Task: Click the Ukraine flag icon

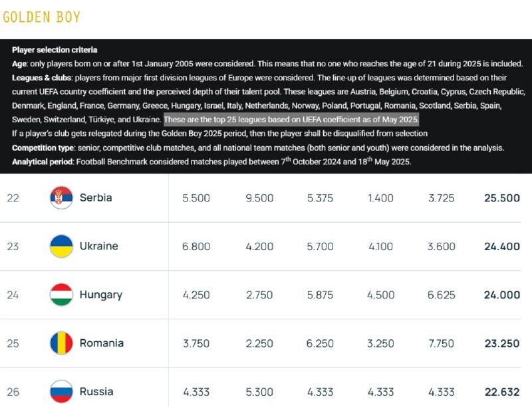Action: (61, 246)
